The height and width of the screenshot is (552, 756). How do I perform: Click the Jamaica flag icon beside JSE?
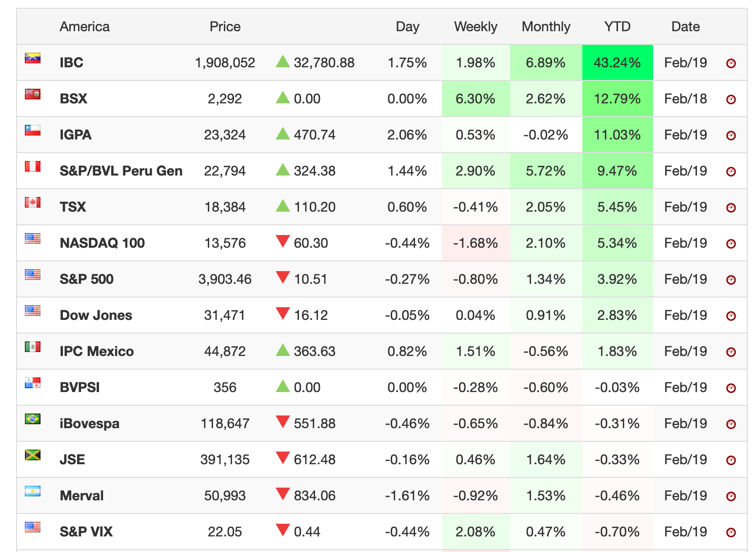point(33,455)
